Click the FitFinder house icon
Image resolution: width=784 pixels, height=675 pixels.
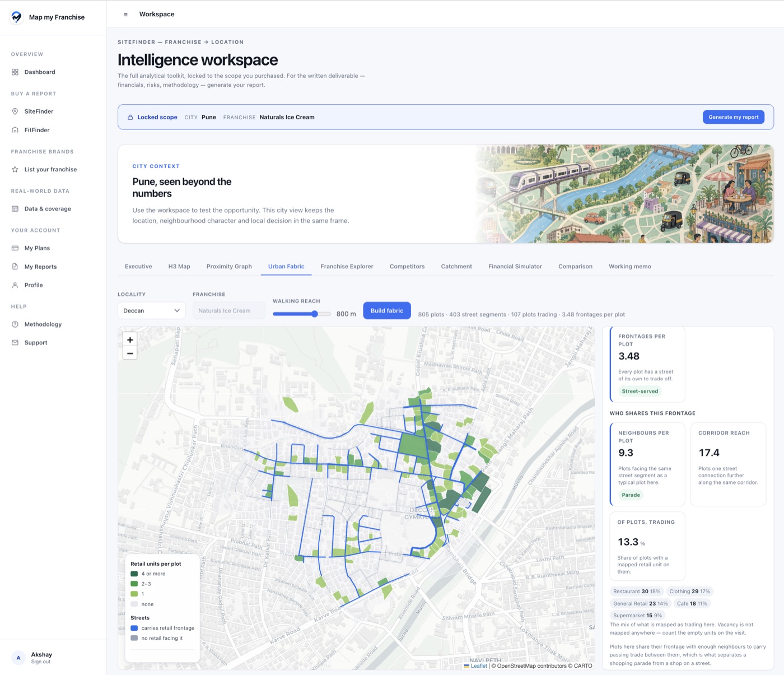coord(15,130)
